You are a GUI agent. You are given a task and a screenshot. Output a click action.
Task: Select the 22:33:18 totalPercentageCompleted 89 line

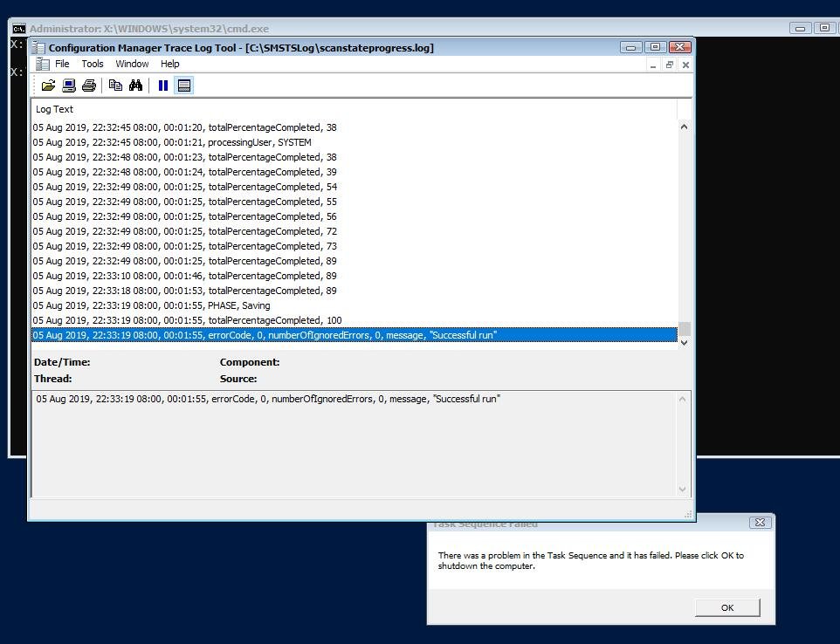tap(355, 291)
